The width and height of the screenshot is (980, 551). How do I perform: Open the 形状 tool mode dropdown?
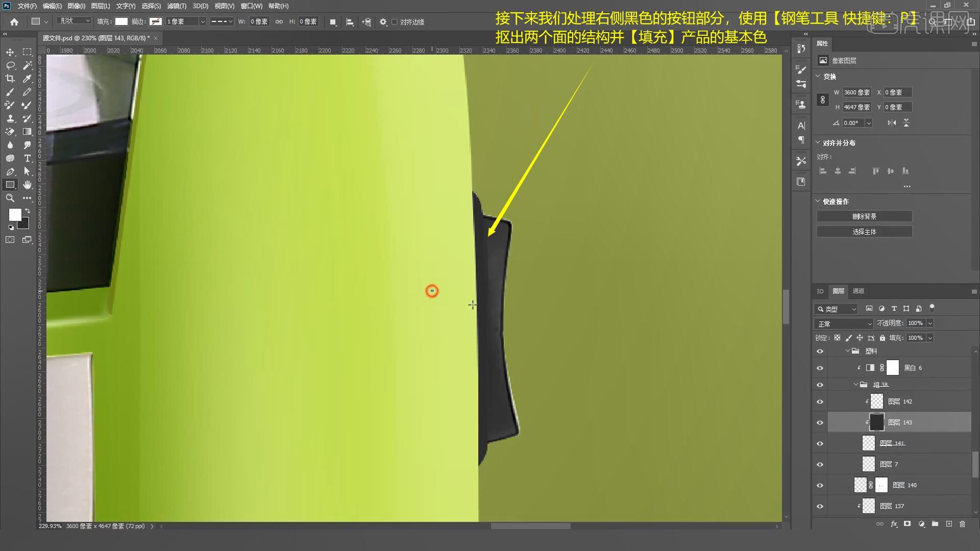coord(74,21)
